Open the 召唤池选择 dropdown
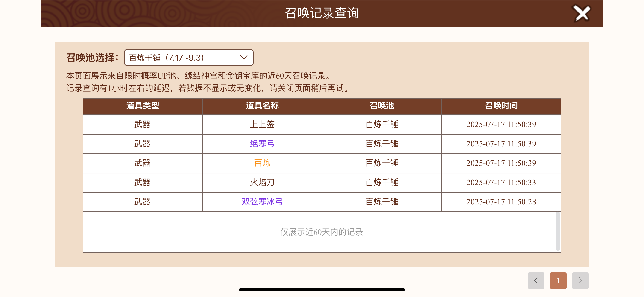Image resolution: width=644 pixels, height=297 pixels. [x=189, y=58]
